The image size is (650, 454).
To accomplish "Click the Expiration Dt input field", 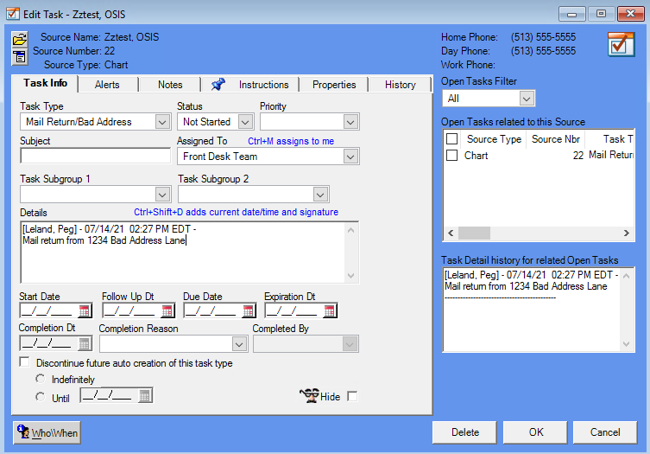I will click(x=294, y=311).
